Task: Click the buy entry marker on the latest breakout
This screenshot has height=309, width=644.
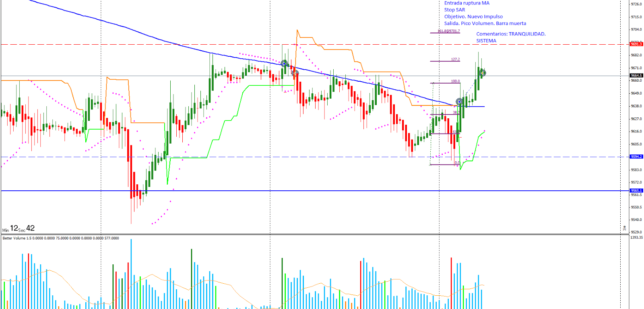Action: pyautogui.click(x=459, y=102)
